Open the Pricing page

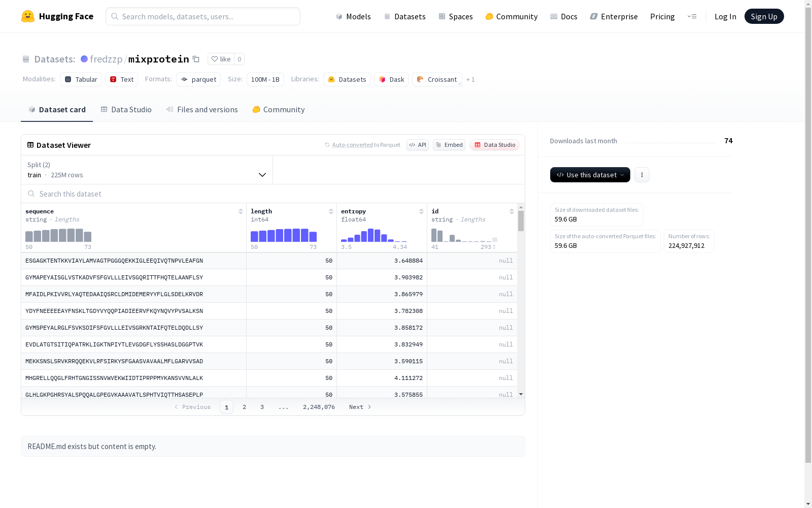click(662, 16)
